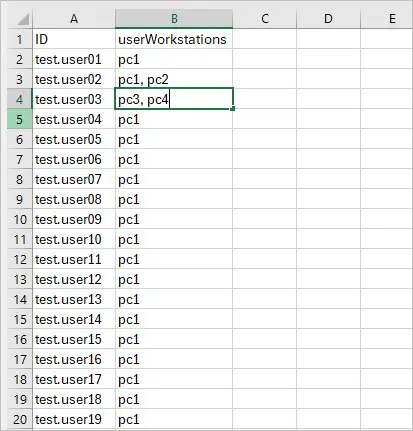Select row 20 header
Image resolution: width=413 pixels, height=431 pixels.
tap(20, 419)
